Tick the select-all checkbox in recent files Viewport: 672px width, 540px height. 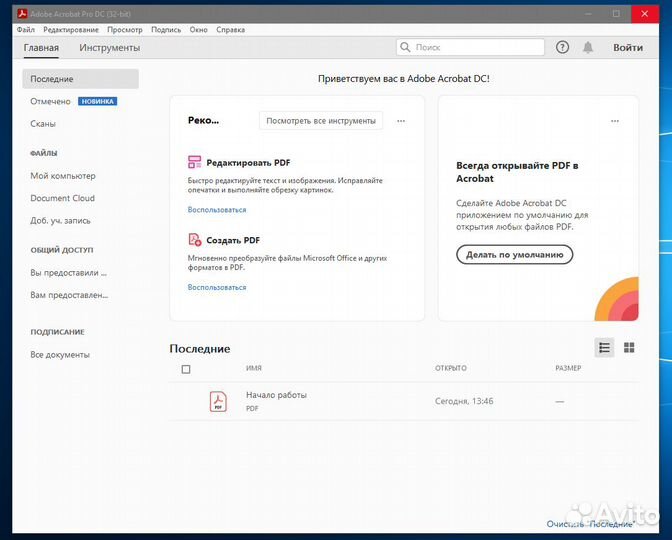pyautogui.click(x=186, y=369)
